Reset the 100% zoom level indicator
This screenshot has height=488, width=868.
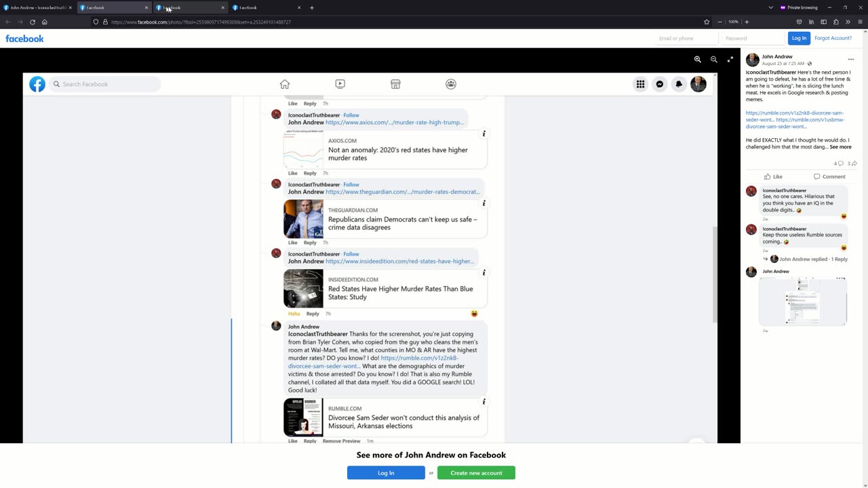point(733,22)
